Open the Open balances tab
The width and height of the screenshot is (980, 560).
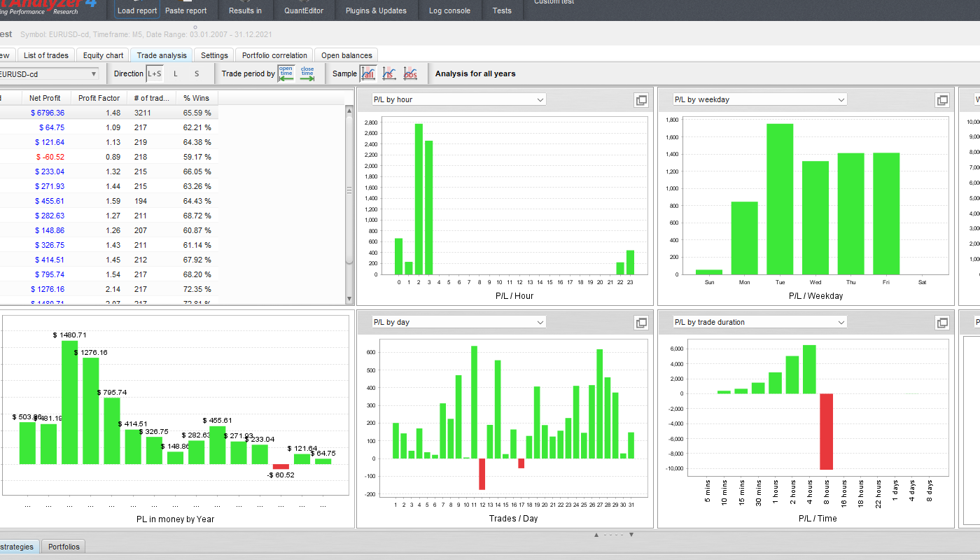346,55
